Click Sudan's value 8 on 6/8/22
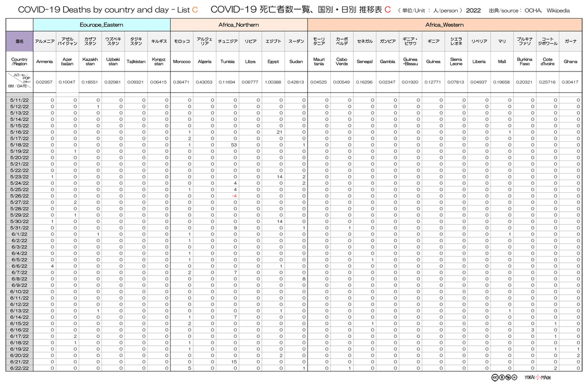Viewport: 588px width, 385px height. click(304, 279)
